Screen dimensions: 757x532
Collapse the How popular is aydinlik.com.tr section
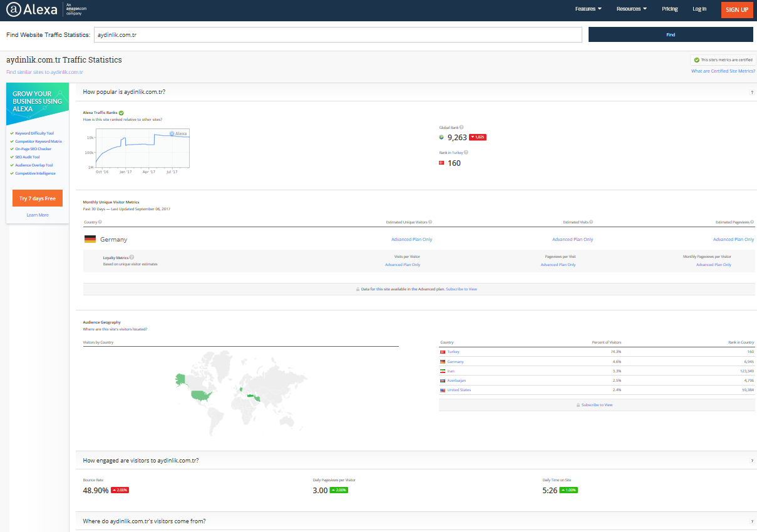click(x=416, y=92)
